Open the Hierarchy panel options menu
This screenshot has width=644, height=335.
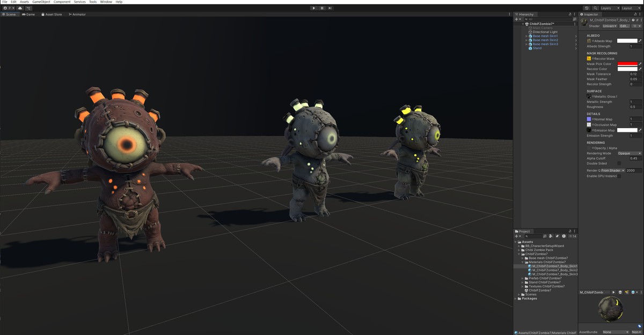coord(575,14)
